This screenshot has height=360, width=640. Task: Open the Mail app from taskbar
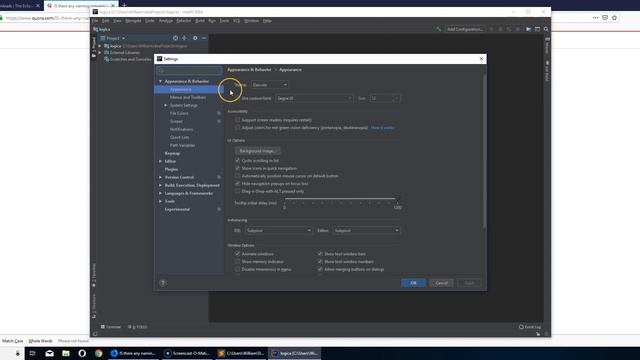[49, 353]
